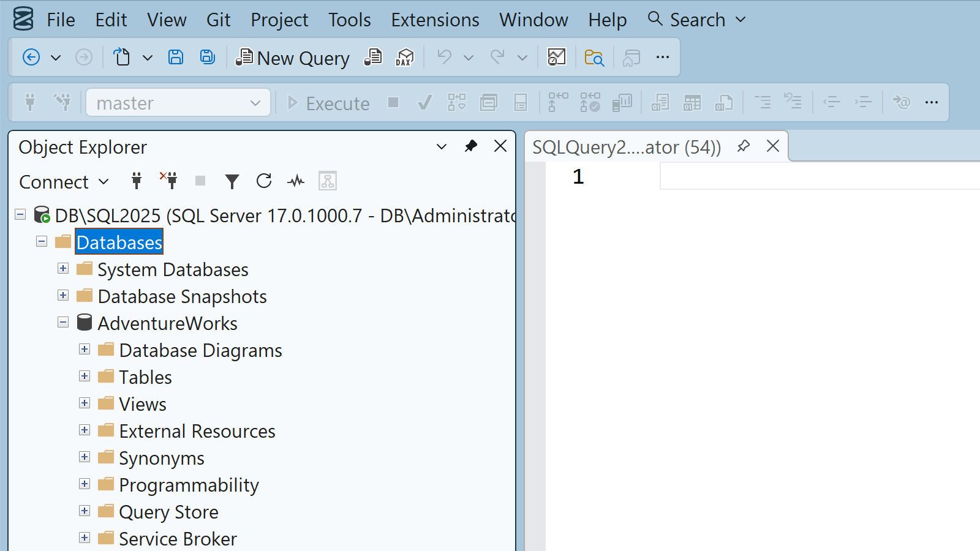Click the Find in Files icon
The image size is (980, 551).
(x=594, y=58)
